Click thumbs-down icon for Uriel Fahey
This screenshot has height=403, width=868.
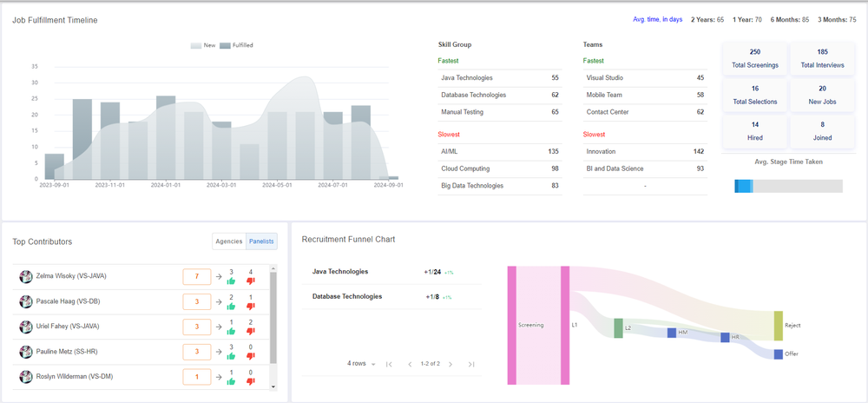pos(250,331)
